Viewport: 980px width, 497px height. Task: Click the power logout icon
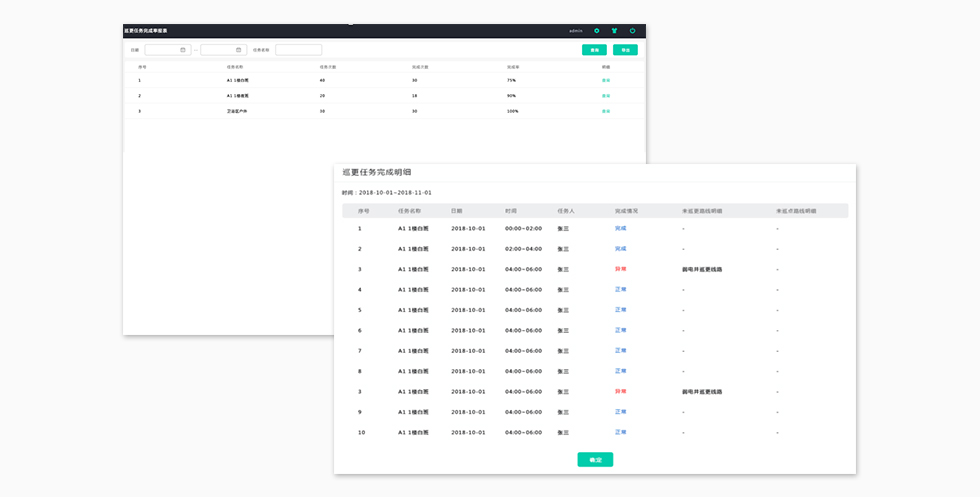(632, 31)
